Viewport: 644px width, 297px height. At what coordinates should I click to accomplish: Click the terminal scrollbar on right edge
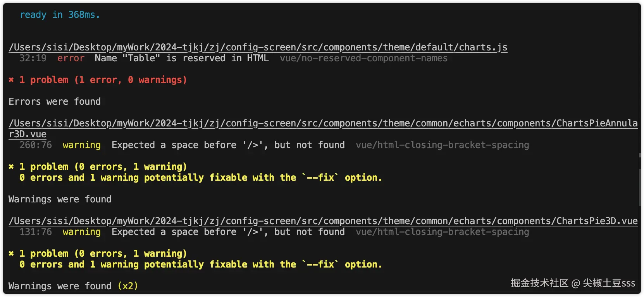pos(639,179)
